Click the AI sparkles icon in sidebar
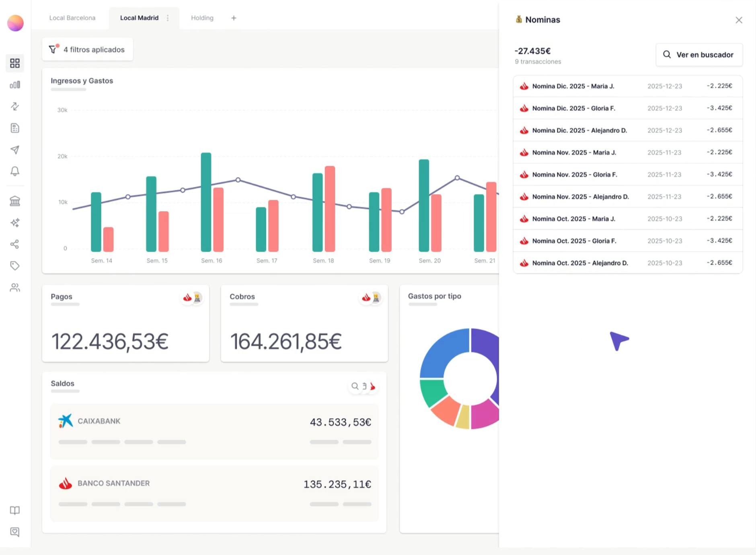 (x=15, y=222)
